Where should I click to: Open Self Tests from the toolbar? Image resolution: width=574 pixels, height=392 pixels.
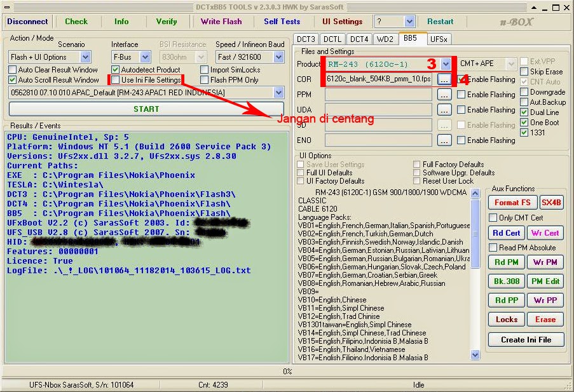tap(282, 22)
